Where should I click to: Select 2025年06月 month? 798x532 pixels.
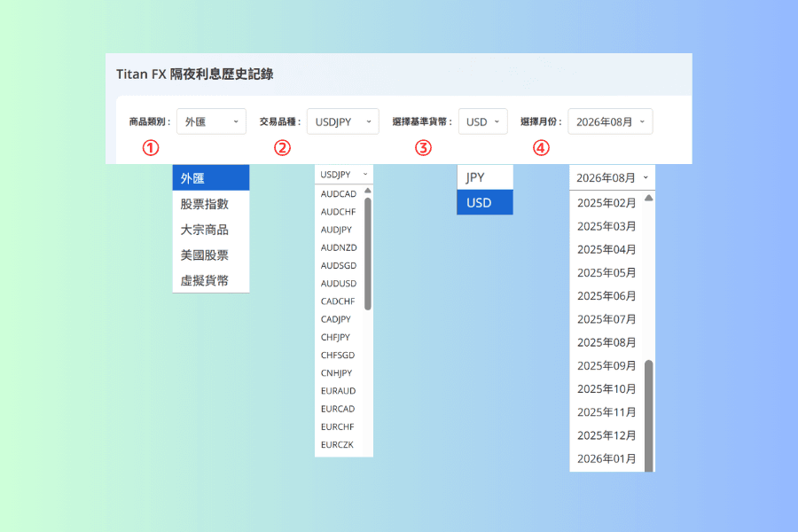(606, 296)
